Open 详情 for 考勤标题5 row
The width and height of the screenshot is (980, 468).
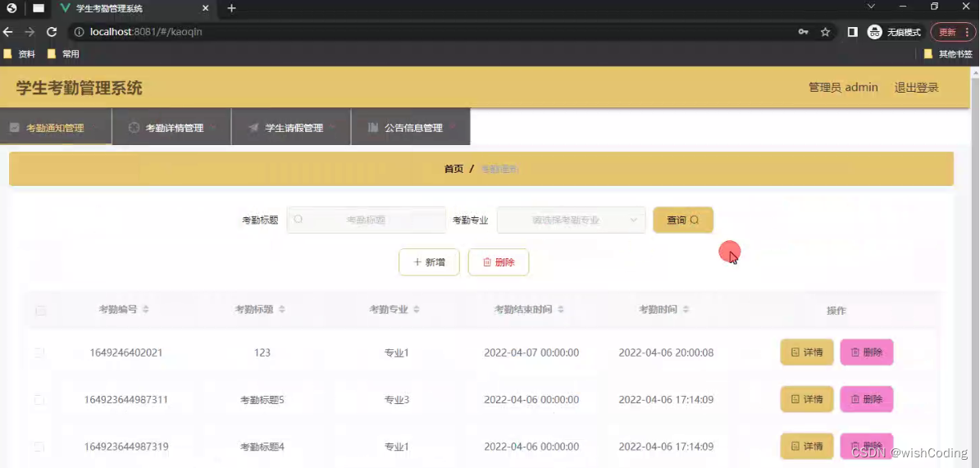coord(807,399)
